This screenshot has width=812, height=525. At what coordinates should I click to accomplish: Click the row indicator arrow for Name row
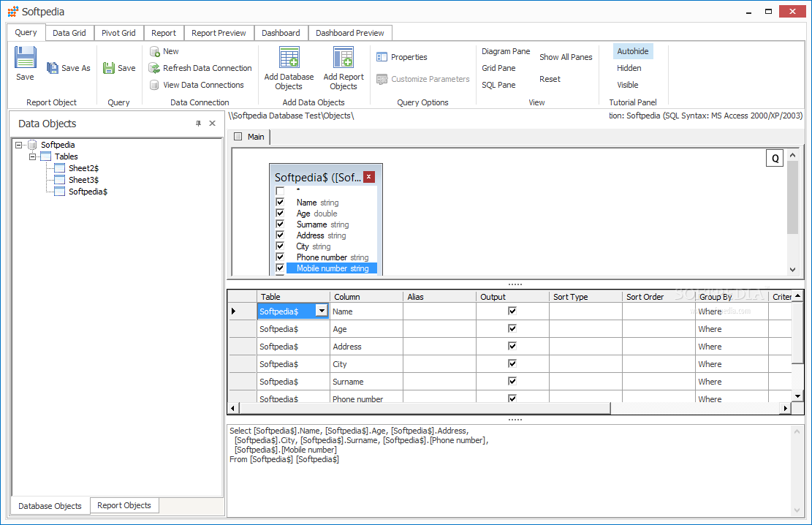pos(234,311)
